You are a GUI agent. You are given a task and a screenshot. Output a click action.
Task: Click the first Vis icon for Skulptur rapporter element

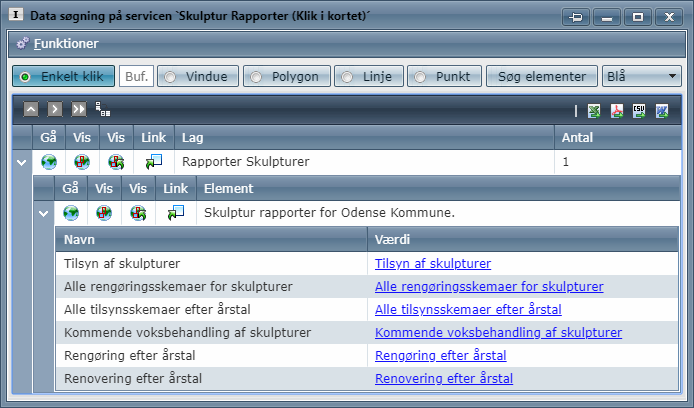coord(104,212)
